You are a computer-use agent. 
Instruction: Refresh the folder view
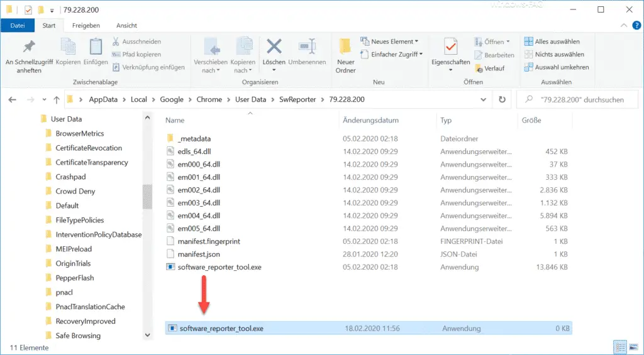tap(502, 99)
